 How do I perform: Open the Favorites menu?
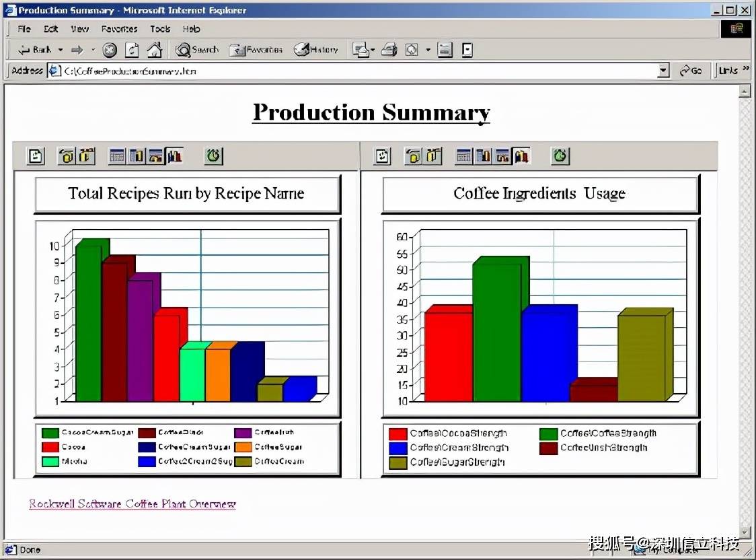coord(119,29)
